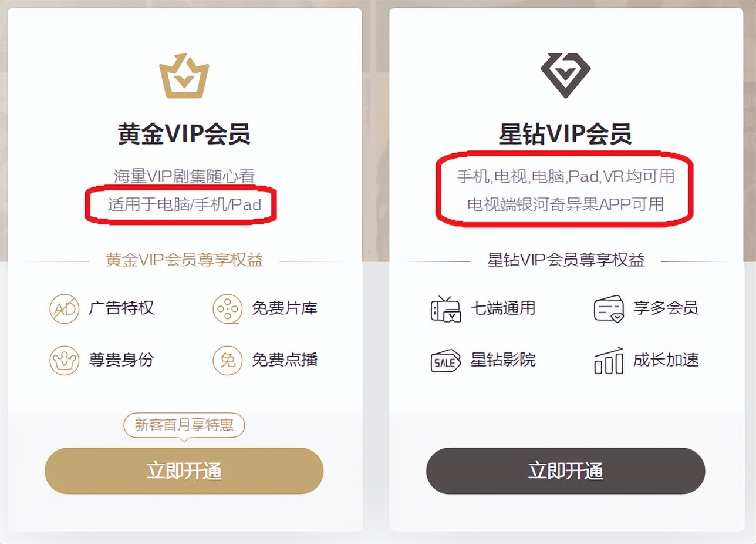Click the TV 七端通用 icon
Viewport: 756px width, 544px height.
pyautogui.click(x=446, y=309)
